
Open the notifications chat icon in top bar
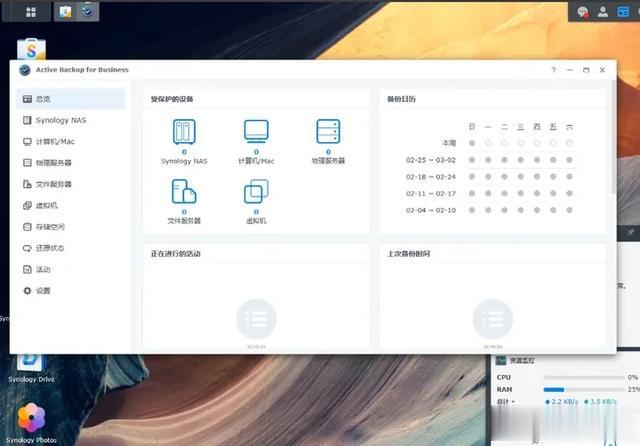(583, 12)
